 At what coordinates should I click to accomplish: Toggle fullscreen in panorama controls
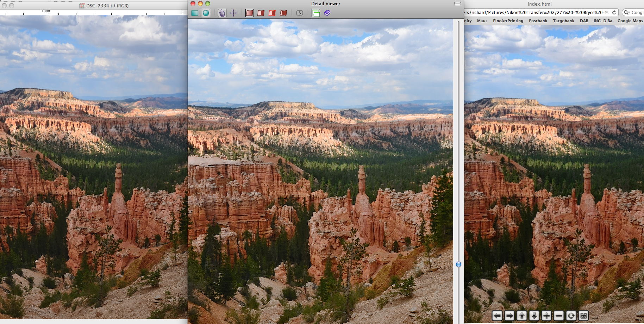click(583, 316)
